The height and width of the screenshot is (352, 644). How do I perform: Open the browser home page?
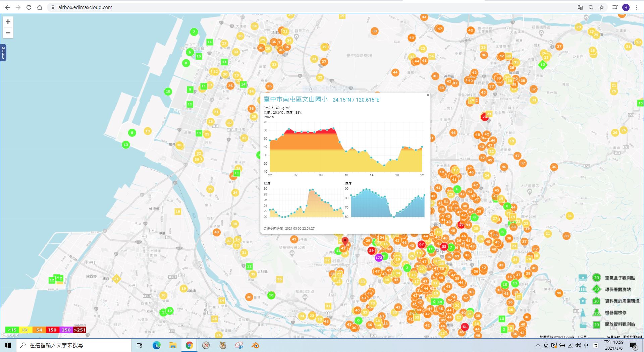click(40, 7)
